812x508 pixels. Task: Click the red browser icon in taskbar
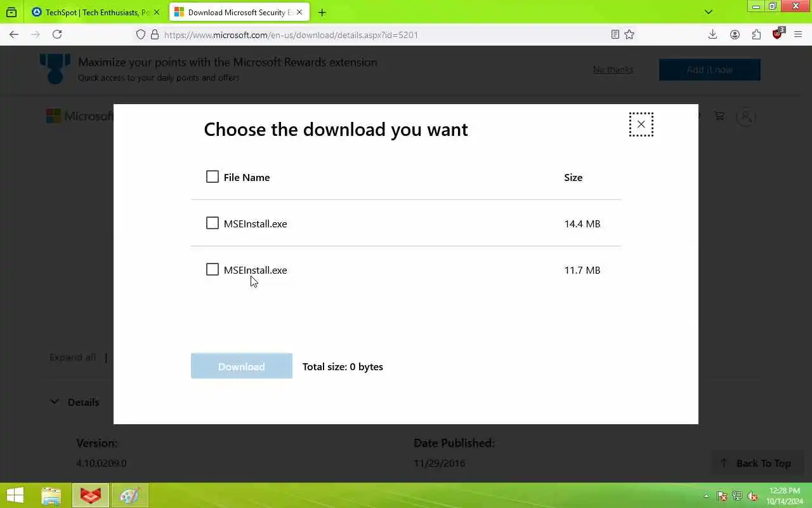click(x=91, y=496)
